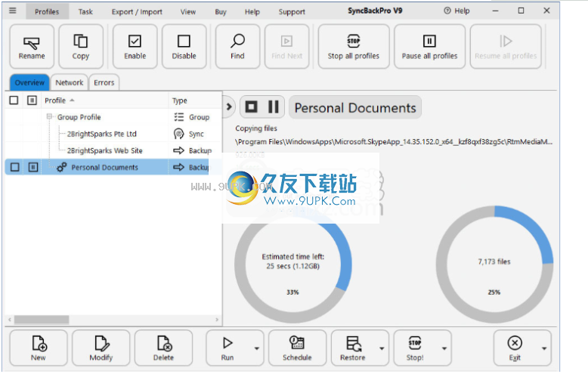588x377 pixels.
Task: Click the Stop! button at bottom
Action: click(x=415, y=348)
